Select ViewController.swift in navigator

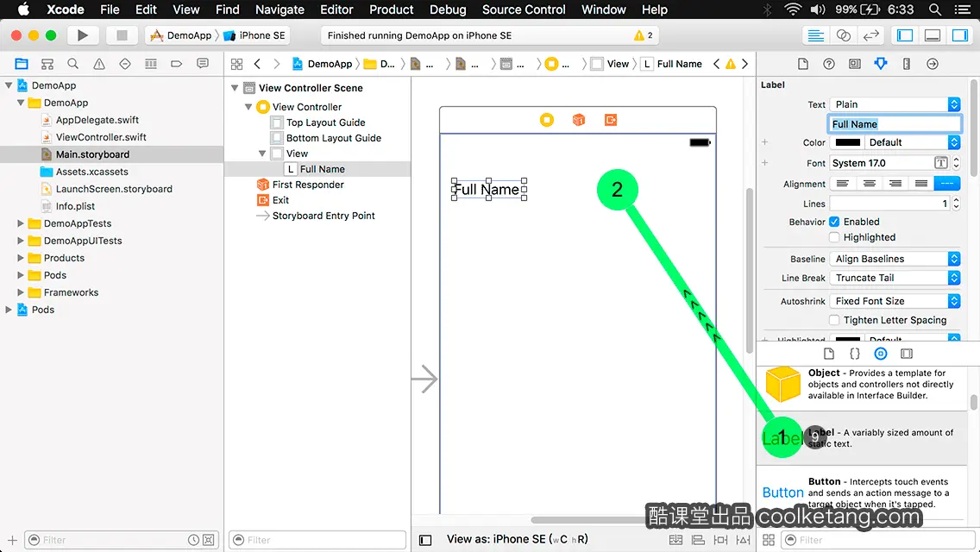[x=101, y=137]
